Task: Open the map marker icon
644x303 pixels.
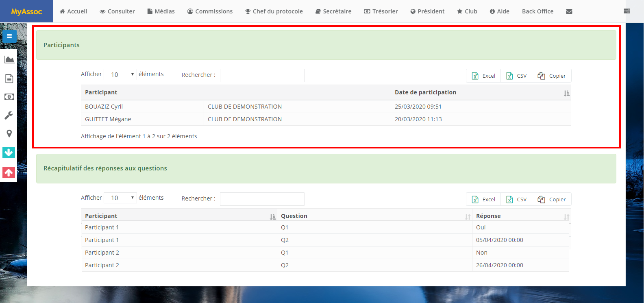Action: pyautogui.click(x=9, y=134)
